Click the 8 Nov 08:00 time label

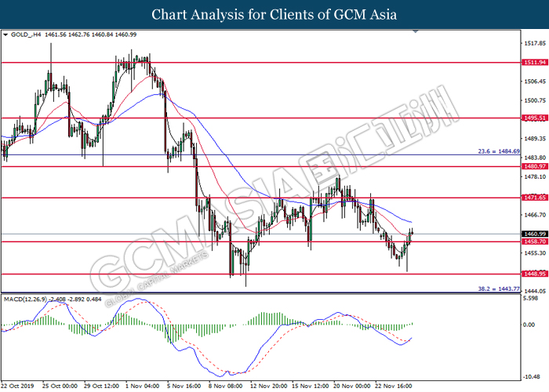(226, 386)
